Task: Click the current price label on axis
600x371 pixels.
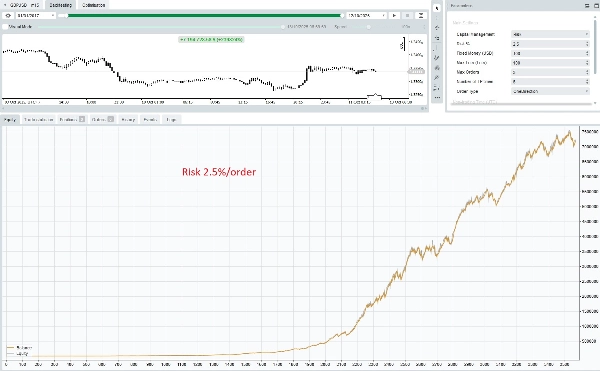Action: [416, 71]
